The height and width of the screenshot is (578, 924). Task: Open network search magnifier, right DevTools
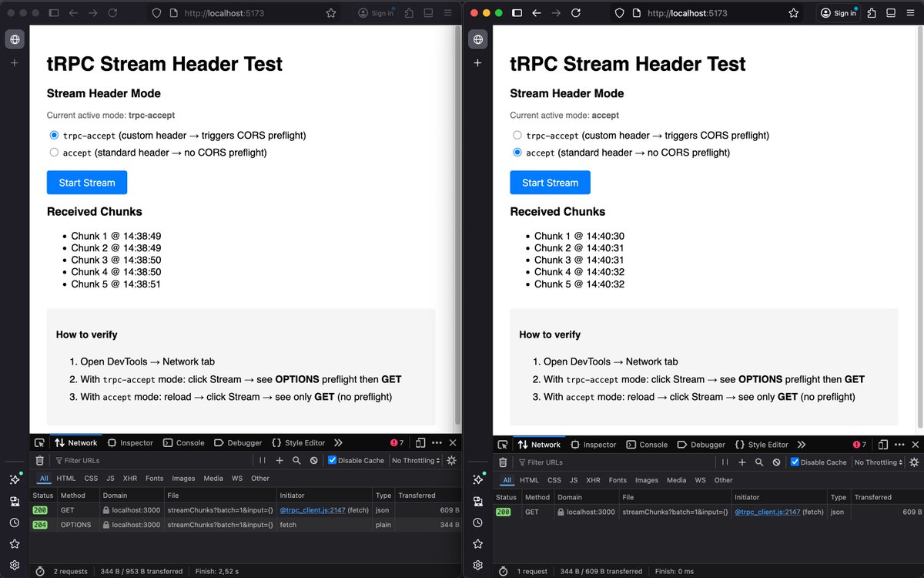[759, 462]
